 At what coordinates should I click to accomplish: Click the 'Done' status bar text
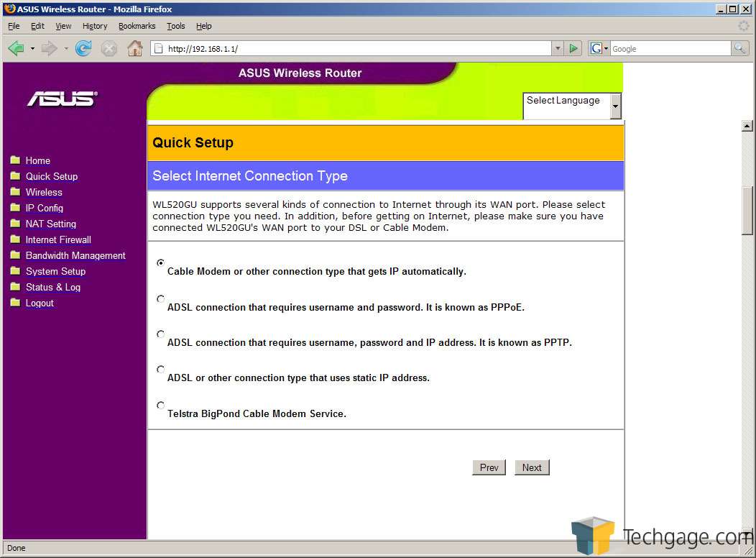17,548
